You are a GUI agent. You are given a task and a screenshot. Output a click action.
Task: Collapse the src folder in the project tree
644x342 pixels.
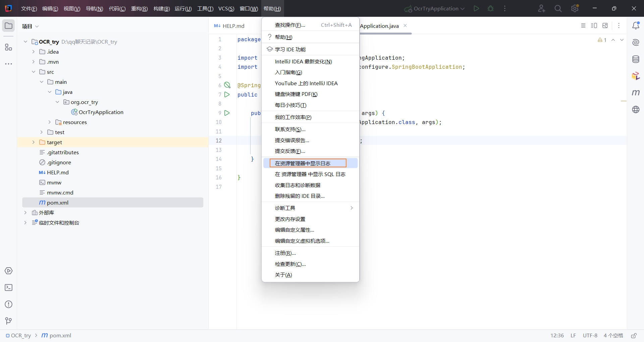[34, 72]
